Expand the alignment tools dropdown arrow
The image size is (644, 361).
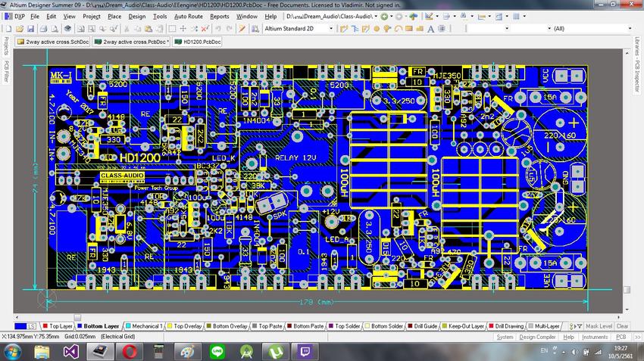(455, 17)
